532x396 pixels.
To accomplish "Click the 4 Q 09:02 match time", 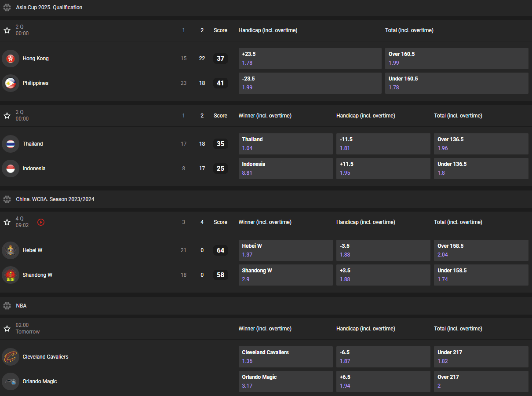I will pyautogui.click(x=22, y=222).
